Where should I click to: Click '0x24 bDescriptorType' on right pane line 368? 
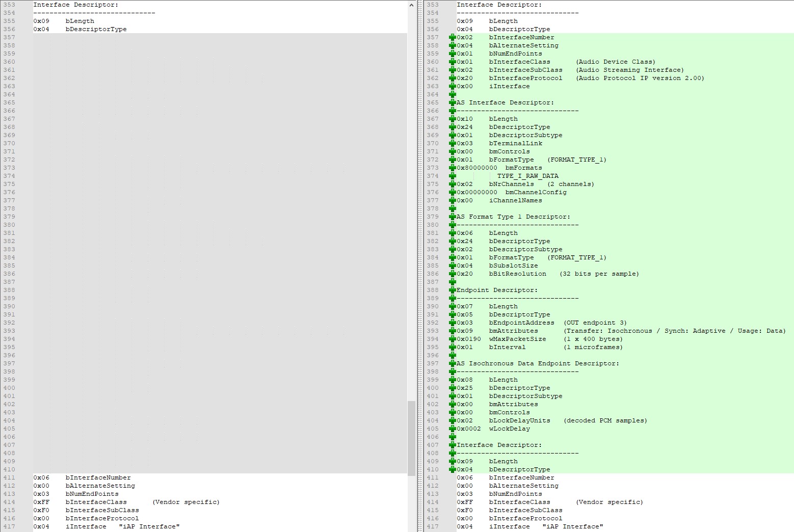click(x=504, y=127)
